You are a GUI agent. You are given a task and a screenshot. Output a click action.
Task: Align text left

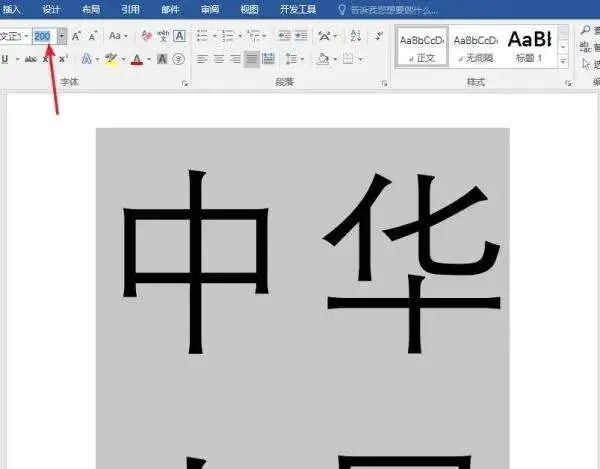pyautogui.click(x=202, y=59)
